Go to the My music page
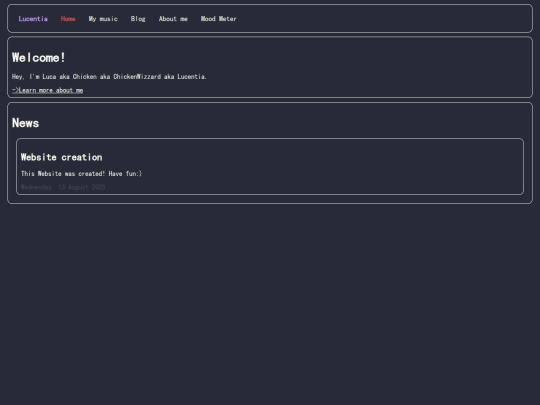The width and height of the screenshot is (540, 405). point(103,19)
